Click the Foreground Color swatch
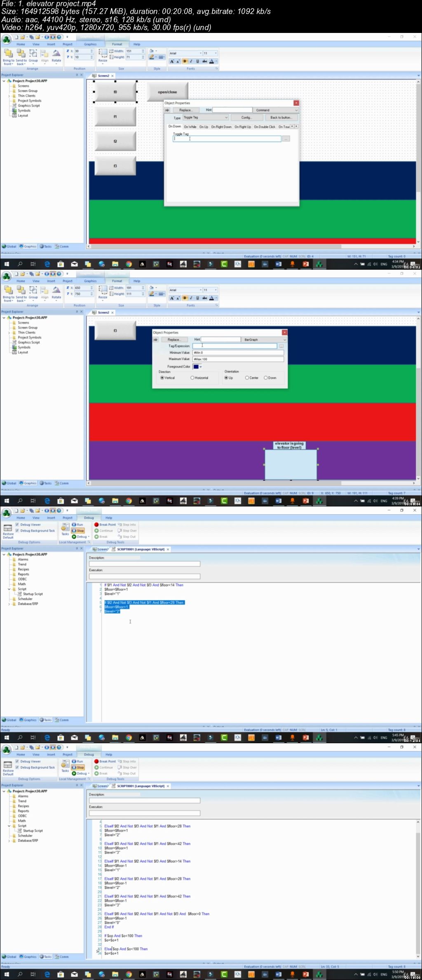Image resolution: width=422 pixels, height=980 pixels. [x=196, y=366]
